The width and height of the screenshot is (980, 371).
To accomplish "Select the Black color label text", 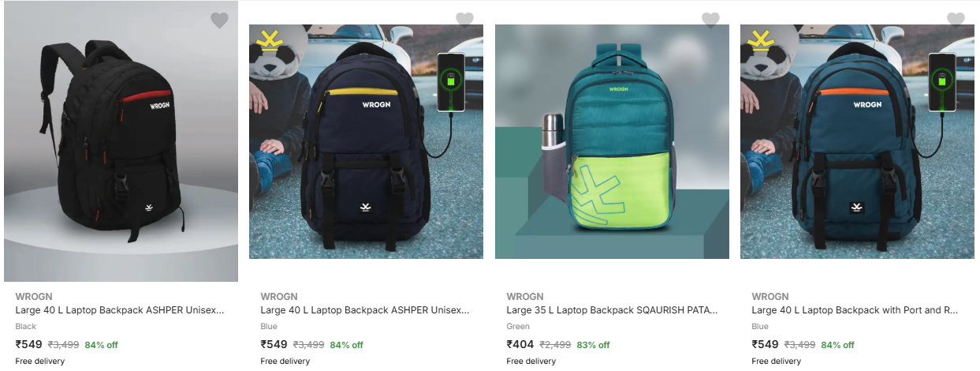I will [26, 326].
